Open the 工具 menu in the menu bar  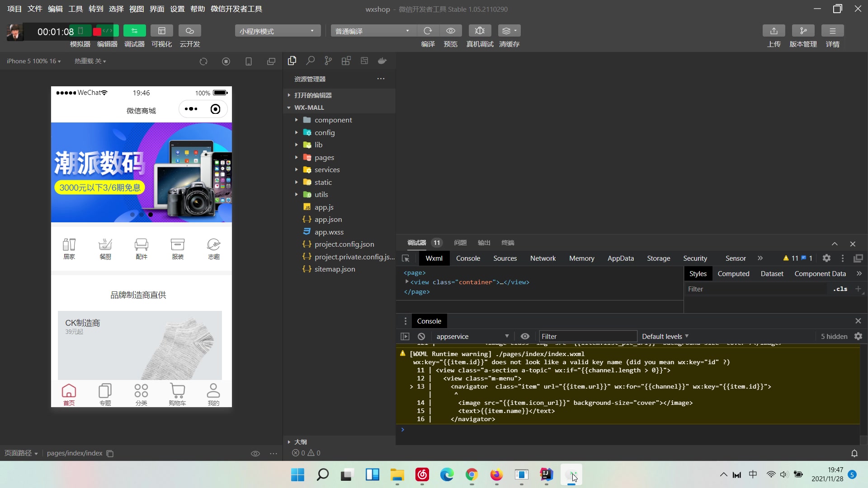point(75,9)
